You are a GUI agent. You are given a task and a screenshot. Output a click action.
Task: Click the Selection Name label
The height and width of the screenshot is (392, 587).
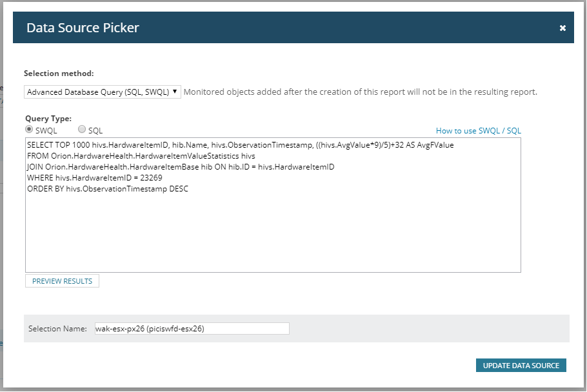coord(57,329)
